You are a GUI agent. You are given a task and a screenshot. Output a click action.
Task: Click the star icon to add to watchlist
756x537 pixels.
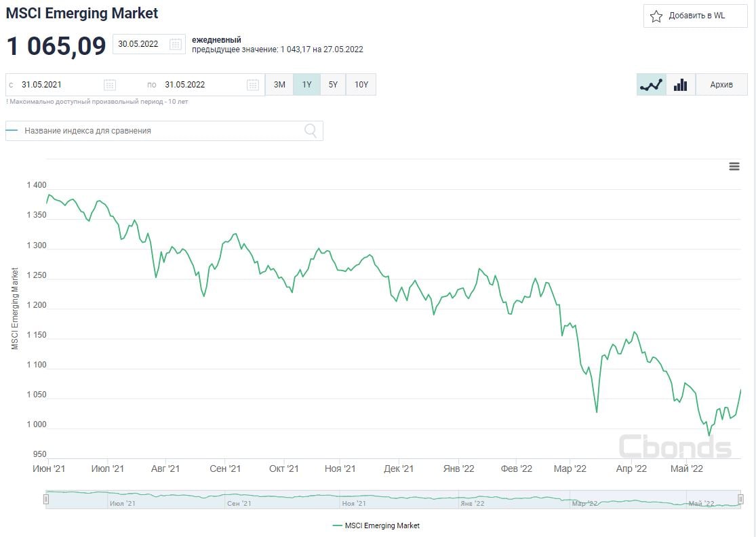tap(656, 16)
